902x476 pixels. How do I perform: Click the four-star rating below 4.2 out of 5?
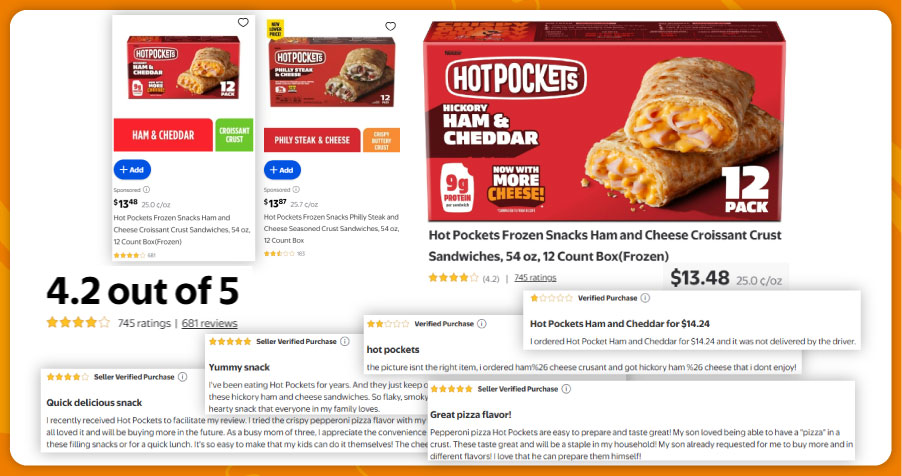[x=78, y=322]
